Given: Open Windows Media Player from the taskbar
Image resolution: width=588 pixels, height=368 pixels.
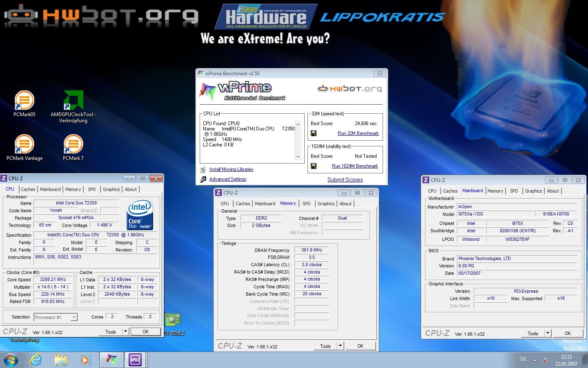Looking at the screenshot, I should [x=85, y=360].
